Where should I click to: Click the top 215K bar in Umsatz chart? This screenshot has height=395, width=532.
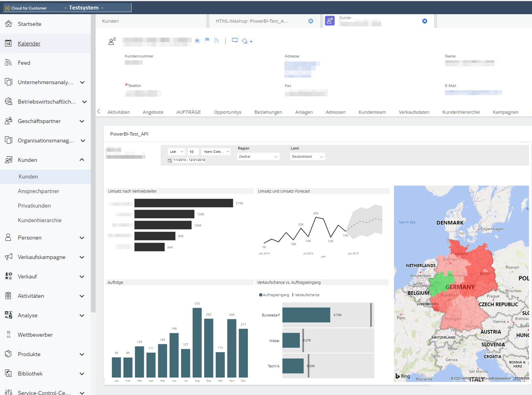(184, 203)
